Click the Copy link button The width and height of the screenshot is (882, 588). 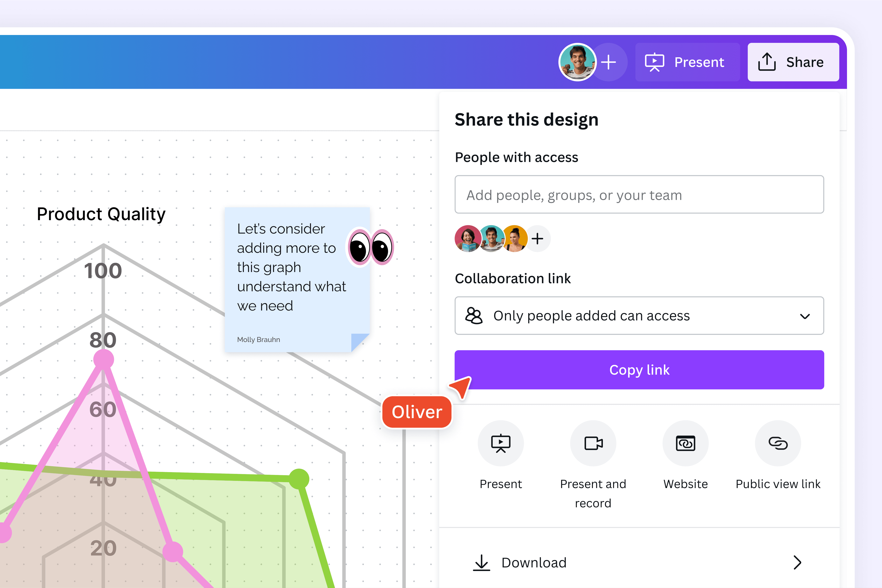639,370
